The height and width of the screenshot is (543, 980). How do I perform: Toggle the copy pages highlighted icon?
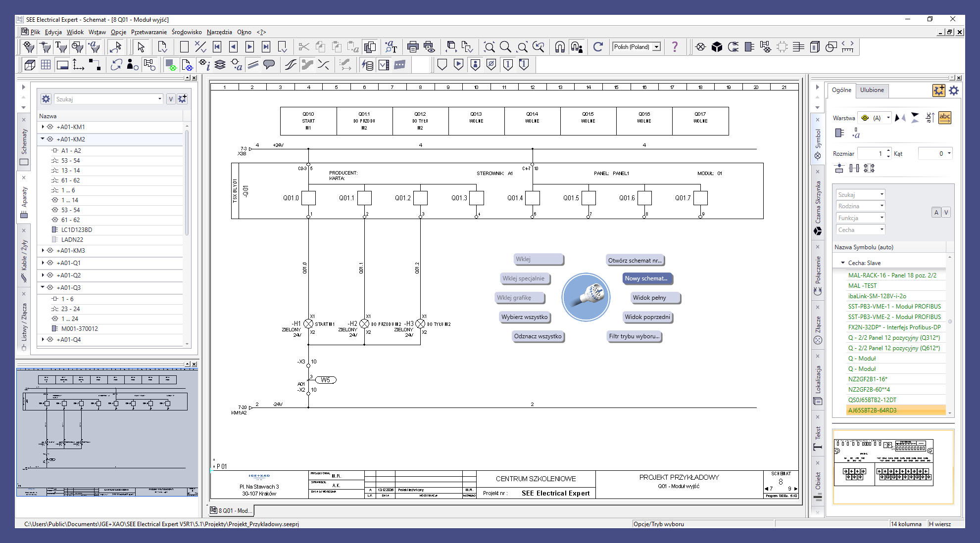370,47
